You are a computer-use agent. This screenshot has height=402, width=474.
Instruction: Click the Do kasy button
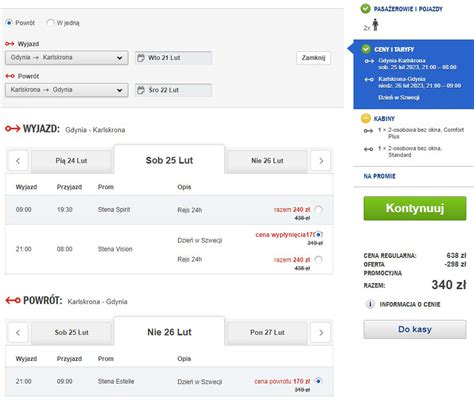(x=415, y=329)
